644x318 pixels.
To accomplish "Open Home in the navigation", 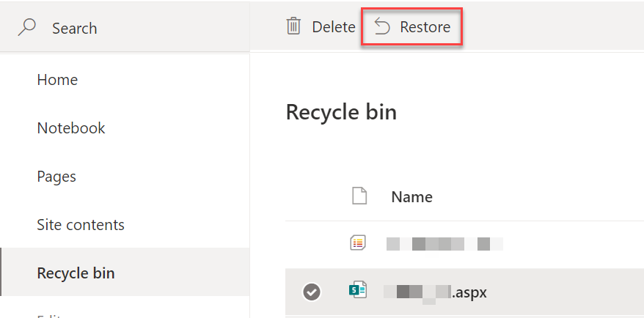I will [x=57, y=80].
